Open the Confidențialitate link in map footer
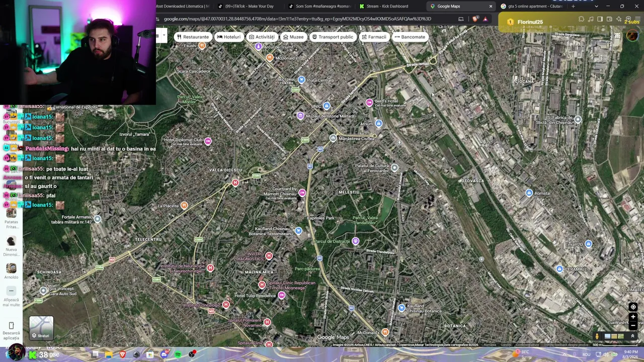Image resolution: width=644 pixels, height=362 pixels. pyautogui.click(x=527, y=345)
